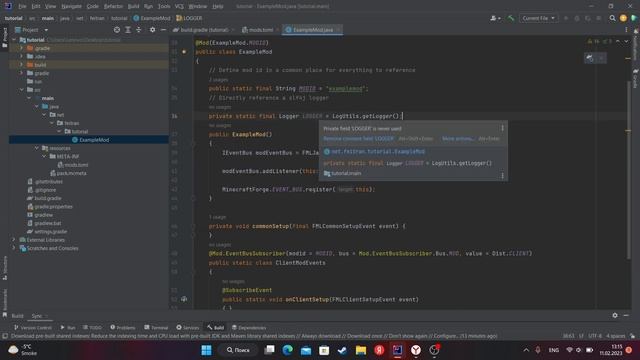Viewport: 640px width, 360px height.
Task: Open the Refactor menu
Action: [x=113, y=6]
